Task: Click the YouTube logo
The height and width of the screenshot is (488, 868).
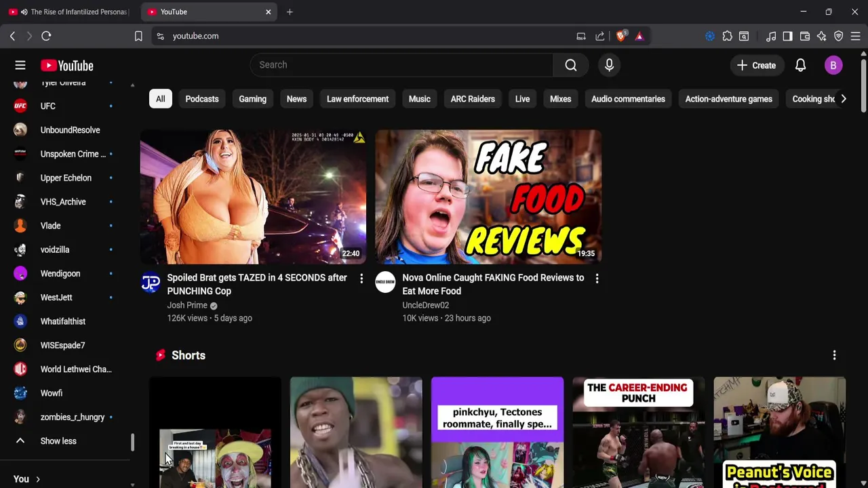Action: [x=66, y=66]
